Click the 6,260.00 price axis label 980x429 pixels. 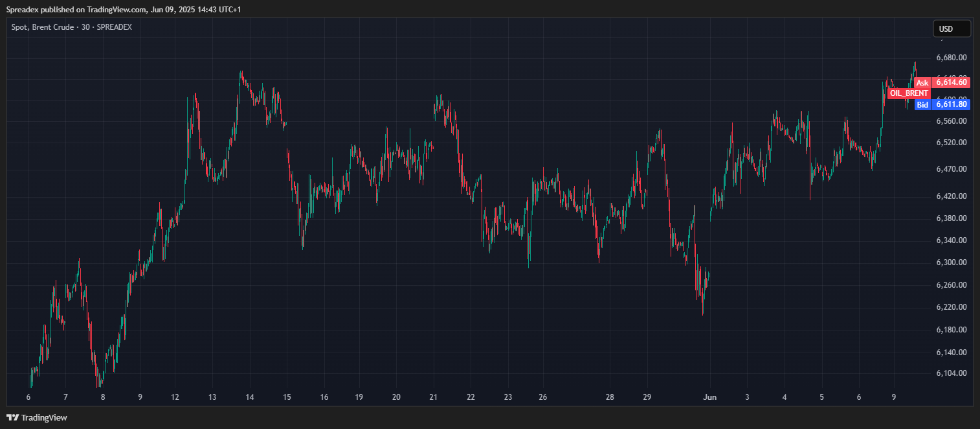pyautogui.click(x=952, y=285)
